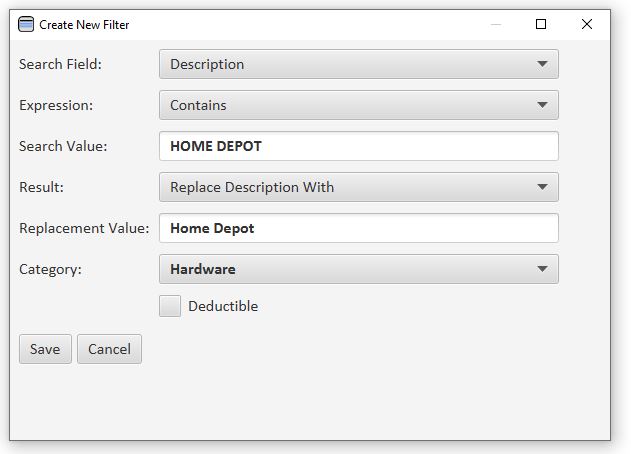631x454 pixels.
Task: Minimize the Create New Filter window
Action: tap(496, 25)
